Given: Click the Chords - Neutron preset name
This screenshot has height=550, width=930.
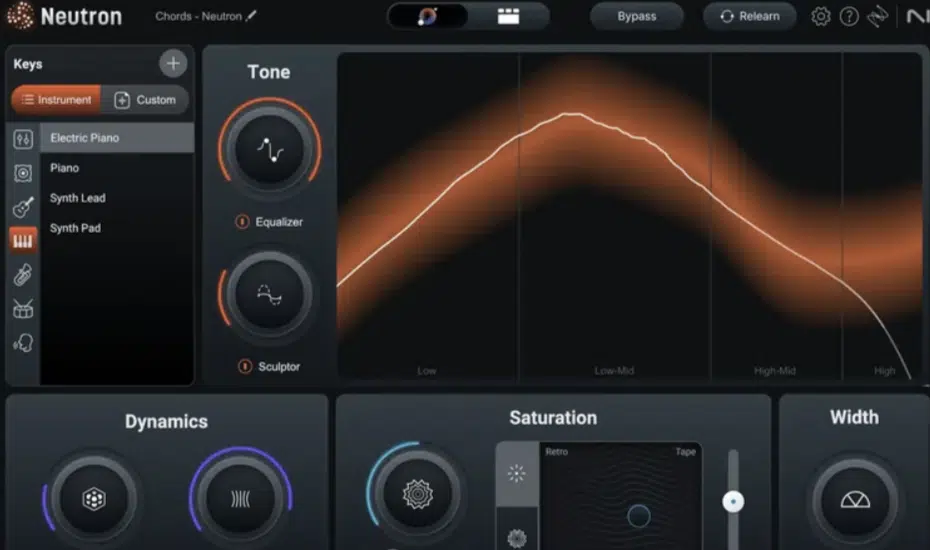Looking at the screenshot, I should [x=198, y=16].
